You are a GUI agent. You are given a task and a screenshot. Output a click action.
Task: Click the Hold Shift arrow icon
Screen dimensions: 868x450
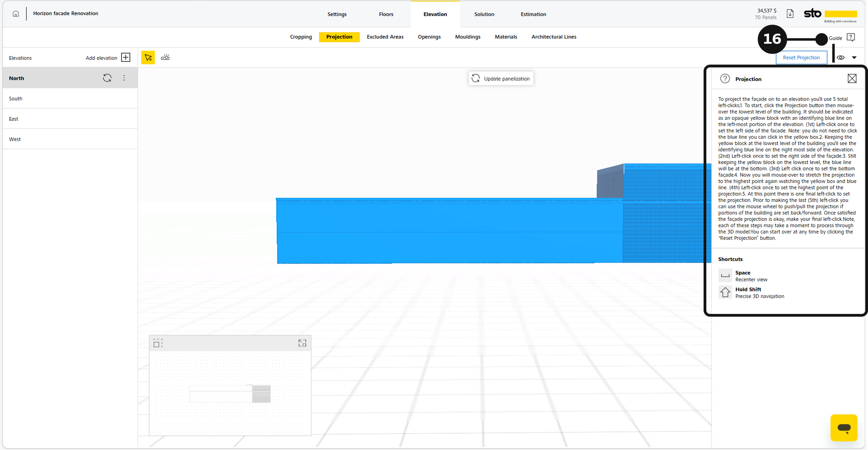(x=725, y=292)
